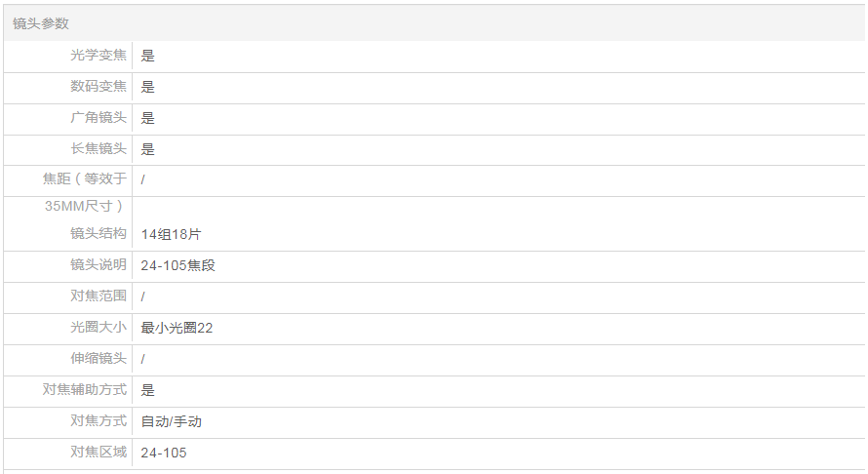Click the 14组18片 value
Image resolution: width=868 pixels, height=474 pixels.
171,234
